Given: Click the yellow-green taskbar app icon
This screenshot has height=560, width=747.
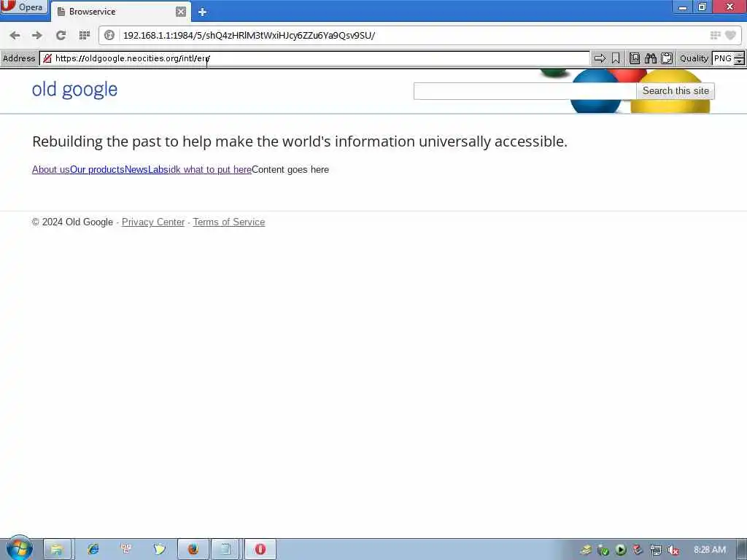Looking at the screenshot, I should point(159,550).
